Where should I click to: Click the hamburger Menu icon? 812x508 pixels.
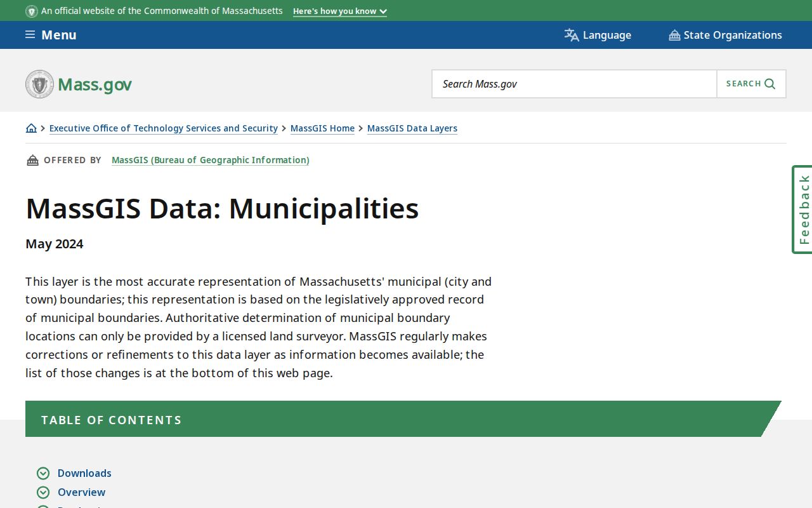tap(30, 34)
